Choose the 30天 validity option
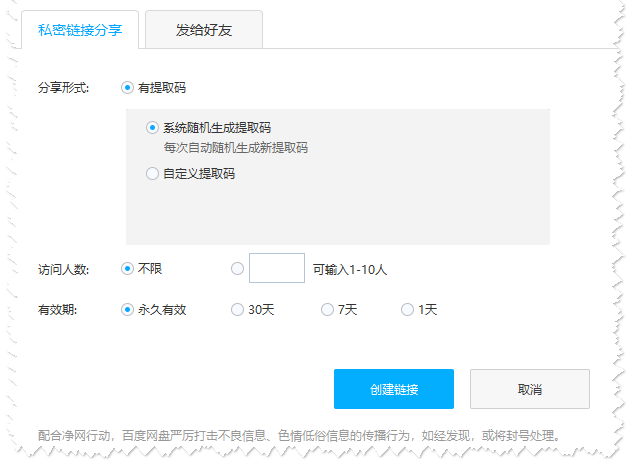The width and height of the screenshot is (630, 464). pyautogui.click(x=237, y=309)
